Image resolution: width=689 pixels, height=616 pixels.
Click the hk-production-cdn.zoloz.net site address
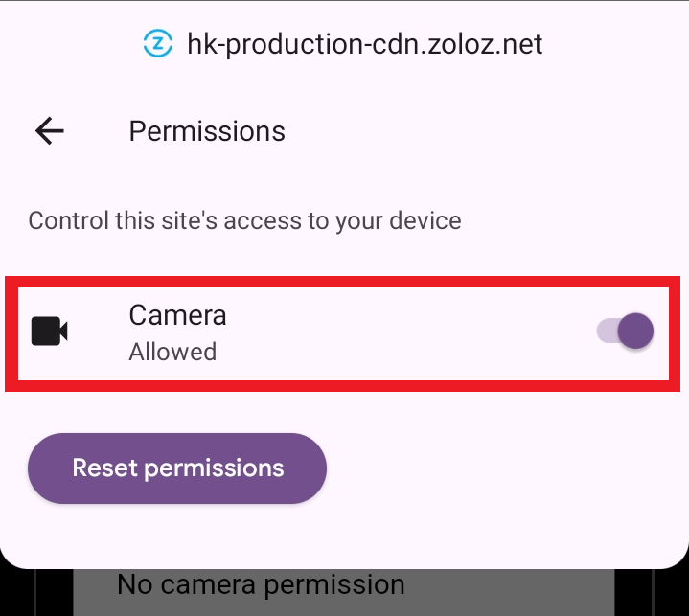tap(365, 44)
